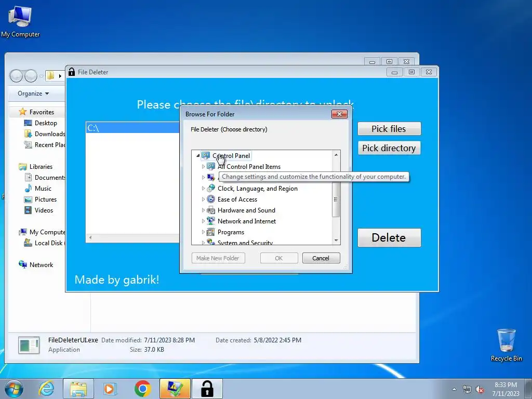This screenshot has width=532, height=399.
Task: Click the OK button in dialog
Action: click(x=279, y=258)
